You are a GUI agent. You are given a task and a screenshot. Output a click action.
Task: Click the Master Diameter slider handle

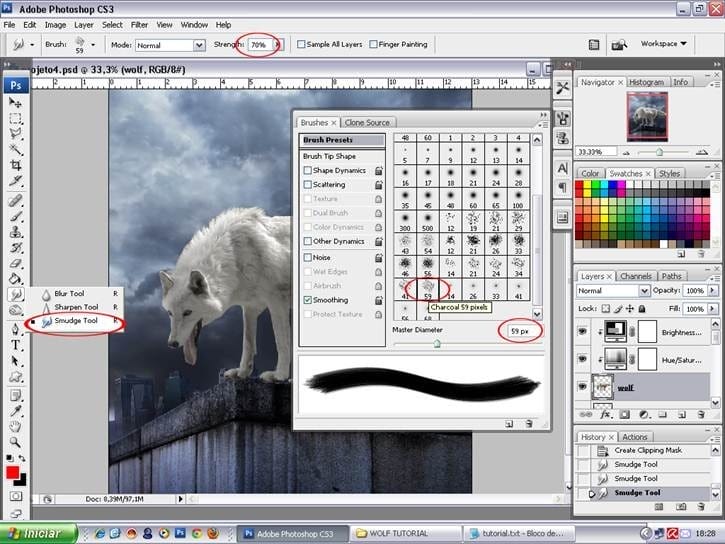point(437,343)
